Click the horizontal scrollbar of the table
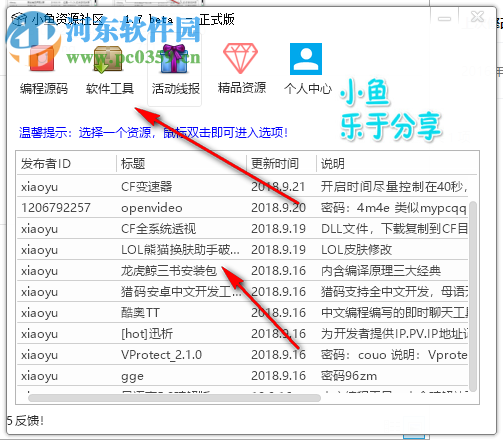 pyautogui.click(x=174, y=398)
